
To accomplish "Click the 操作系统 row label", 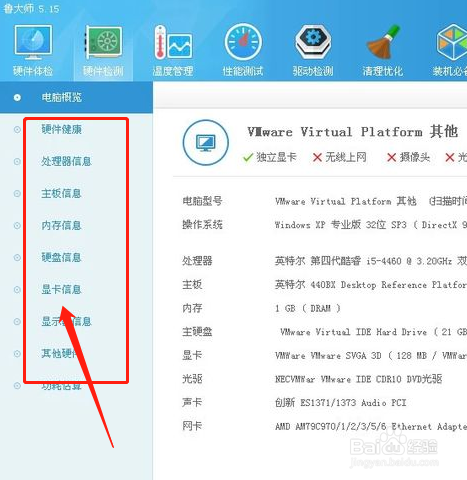I will click(202, 225).
